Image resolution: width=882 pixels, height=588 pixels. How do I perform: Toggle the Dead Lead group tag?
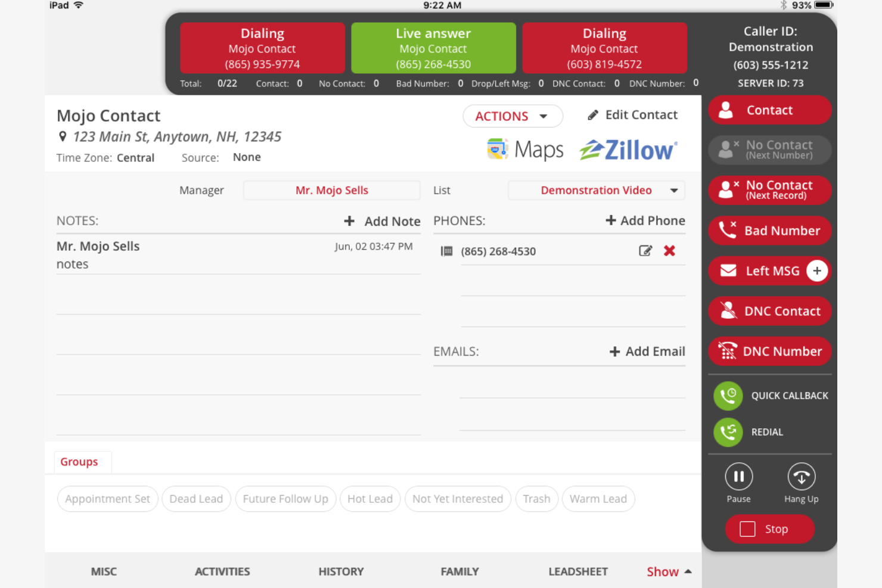(x=196, y=499)
